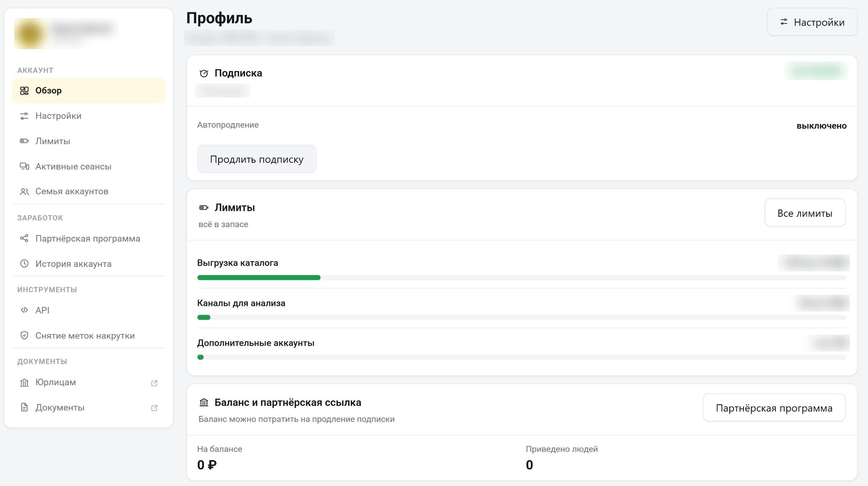
Task: Click the sliders icon next to Настройки in sidebar
Action: point(24,116)
